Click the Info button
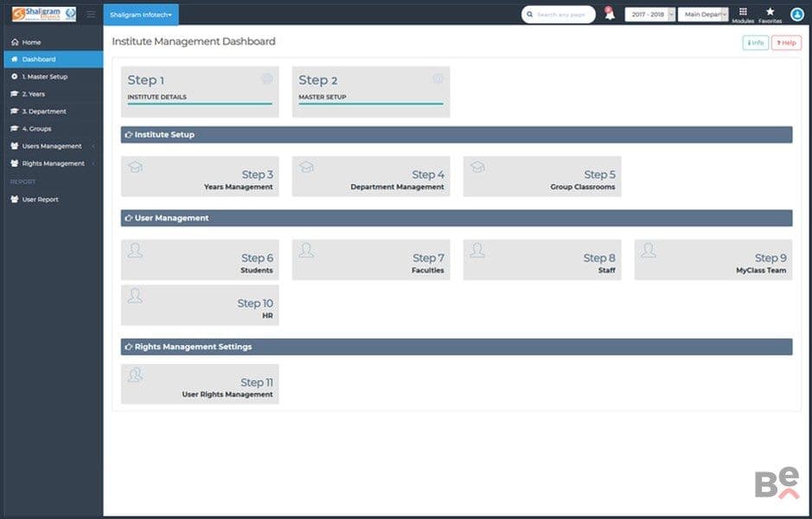This screenshot has width=812, height=519. pos(756,43)
